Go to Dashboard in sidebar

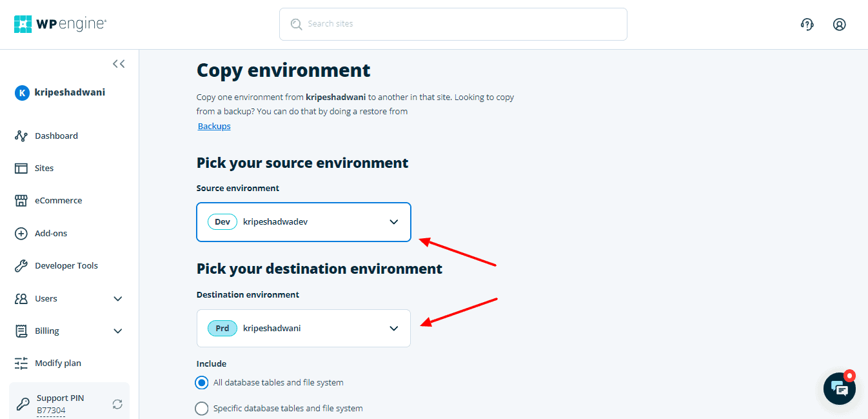[56, 136]
